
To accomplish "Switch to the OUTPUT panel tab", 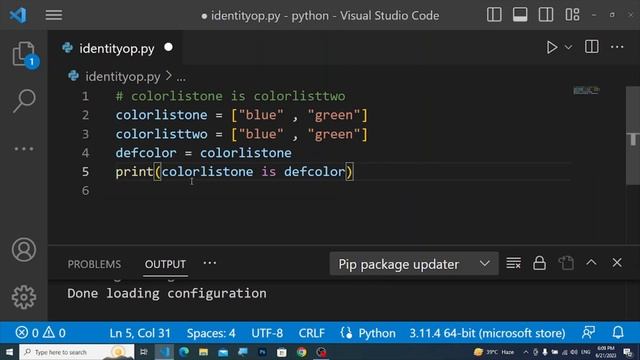I will (165, 264).
